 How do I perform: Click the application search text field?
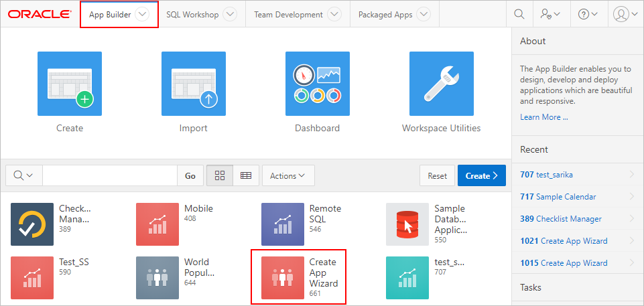[x=110, y=175]
